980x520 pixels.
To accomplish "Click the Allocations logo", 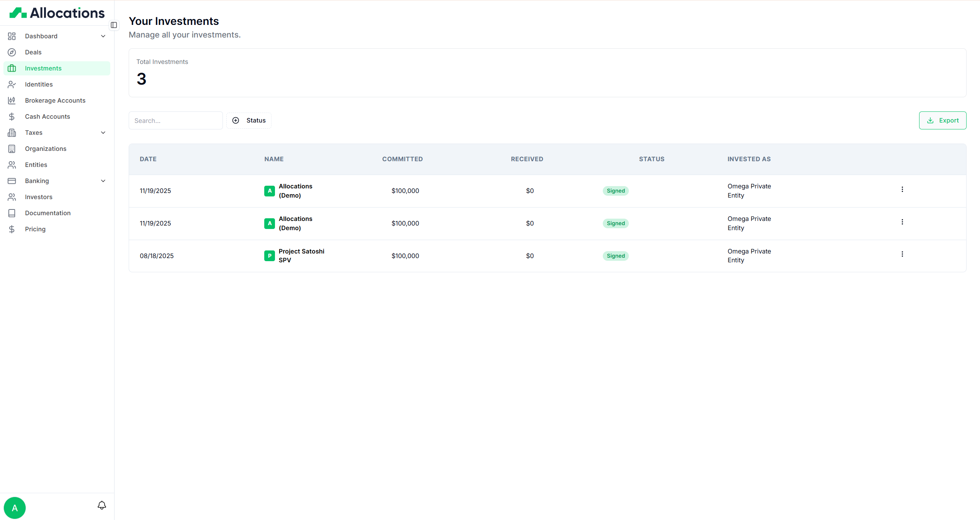I will [57, 13].
